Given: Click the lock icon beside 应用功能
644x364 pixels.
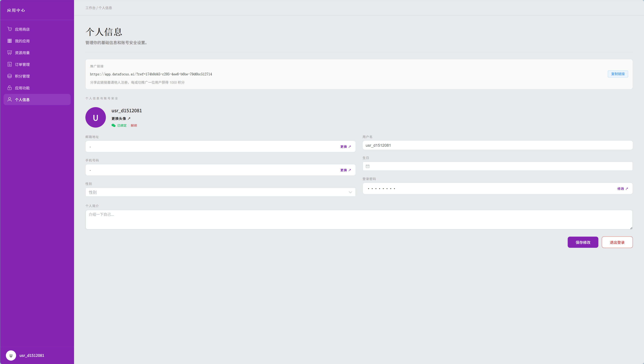Looking at the screenshot, I should click(9, 88).
